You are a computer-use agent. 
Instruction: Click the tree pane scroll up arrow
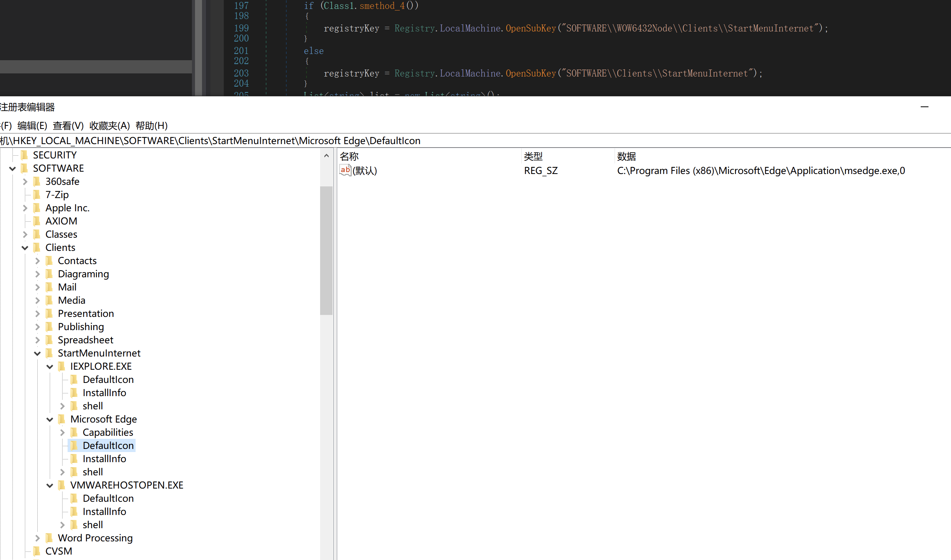click(x=326, y=156)
